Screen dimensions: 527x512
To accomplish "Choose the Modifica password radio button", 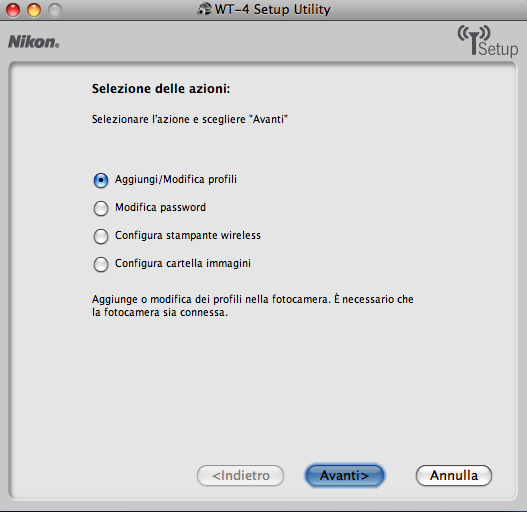I will click(x=101, y=208).
